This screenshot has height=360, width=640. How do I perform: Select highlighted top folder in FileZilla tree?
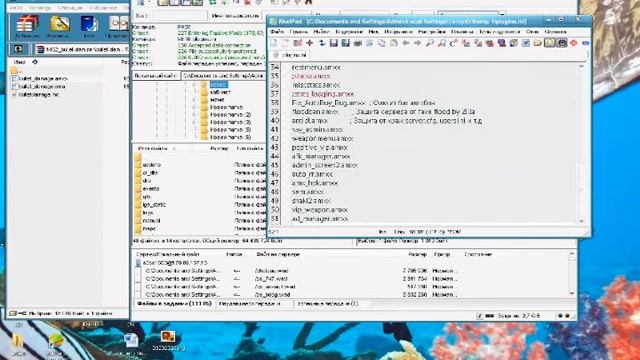click(x=219, y=84)
